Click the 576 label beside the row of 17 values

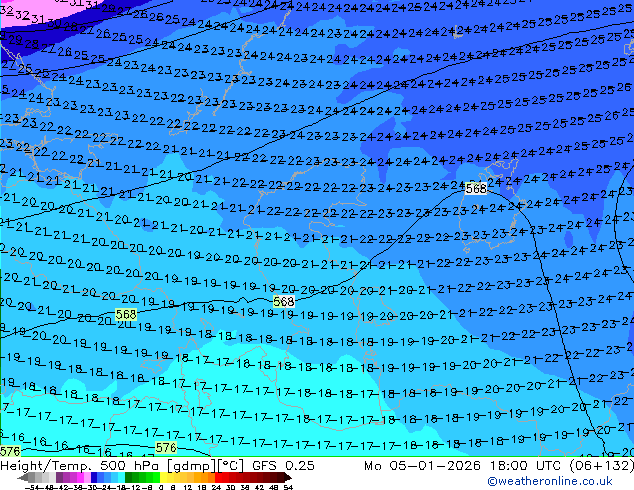point(166,448)
